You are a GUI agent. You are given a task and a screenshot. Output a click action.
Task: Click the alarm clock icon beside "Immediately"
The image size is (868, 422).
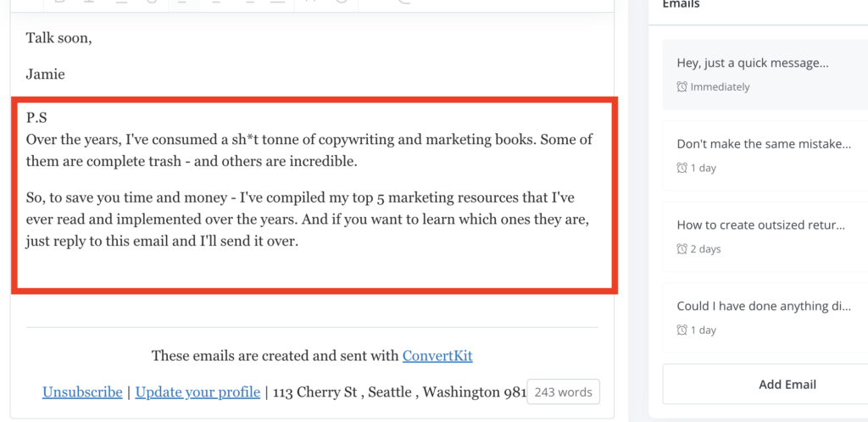point(682,87)
